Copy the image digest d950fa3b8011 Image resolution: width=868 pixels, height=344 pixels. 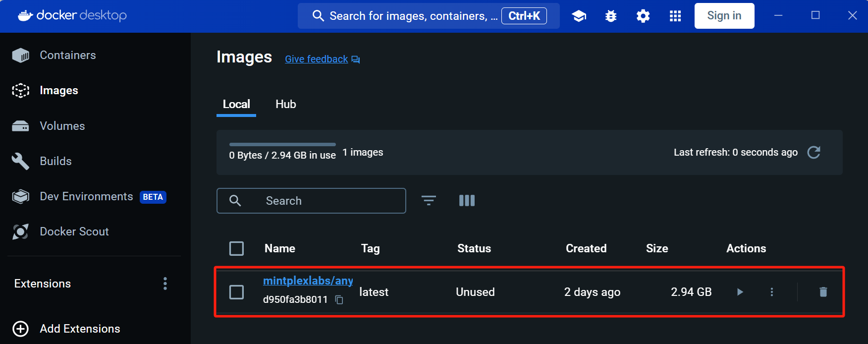coord(339,300)
